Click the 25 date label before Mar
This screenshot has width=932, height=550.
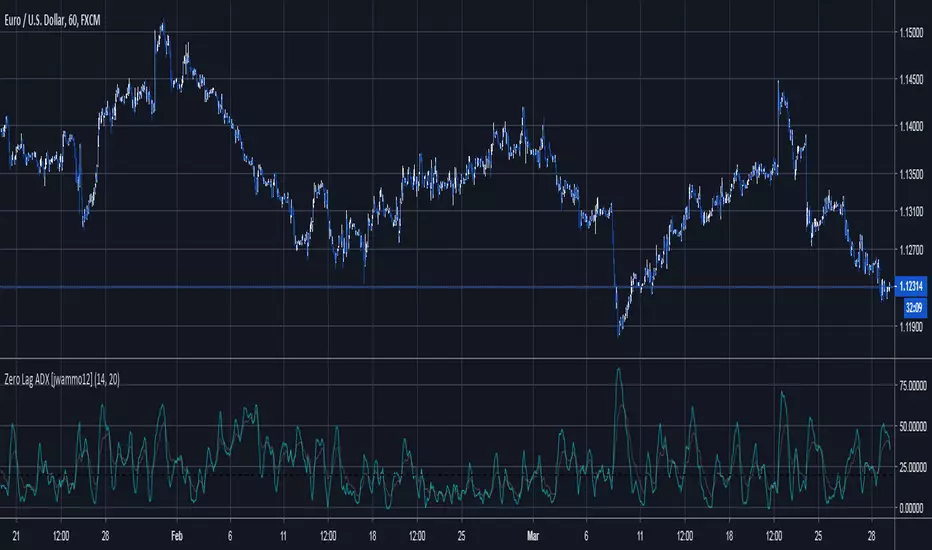pos(461,536)
